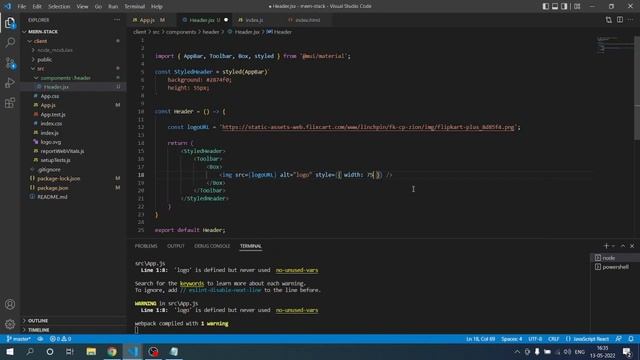Screen dimensions: 640x360
Task: Open the Help menu
Action: (x=157, y=6)
